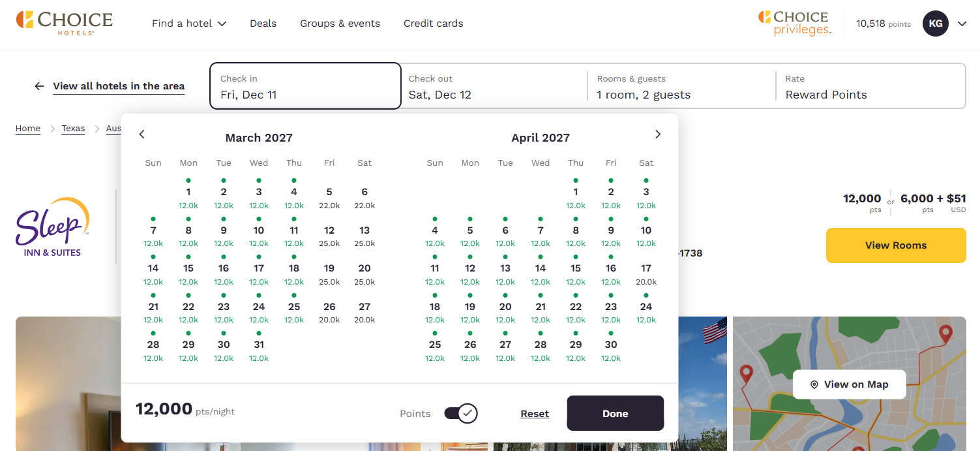Select April 30, 2027
The height and width of the screenshot is (451, 980).
tap(611, 345)
